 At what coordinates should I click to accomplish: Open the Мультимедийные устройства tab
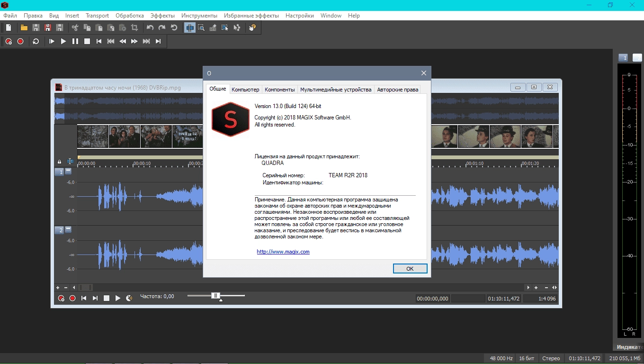click(x=336, y=90)
